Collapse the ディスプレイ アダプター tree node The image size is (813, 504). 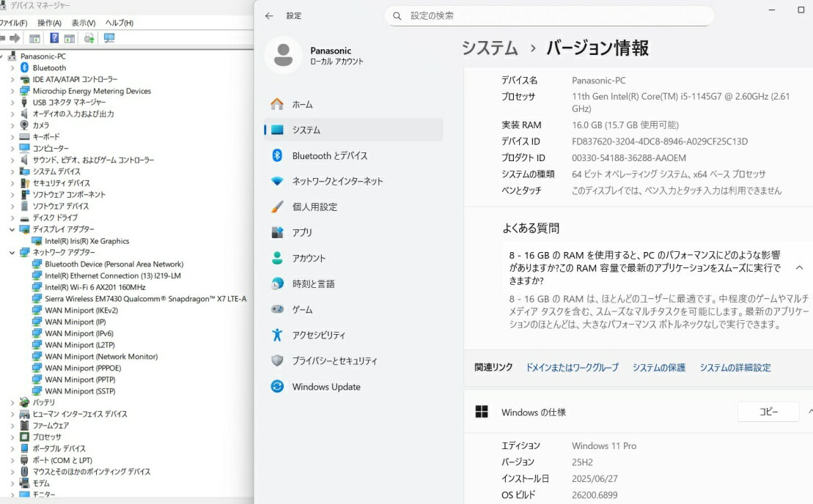pos(12,229)
